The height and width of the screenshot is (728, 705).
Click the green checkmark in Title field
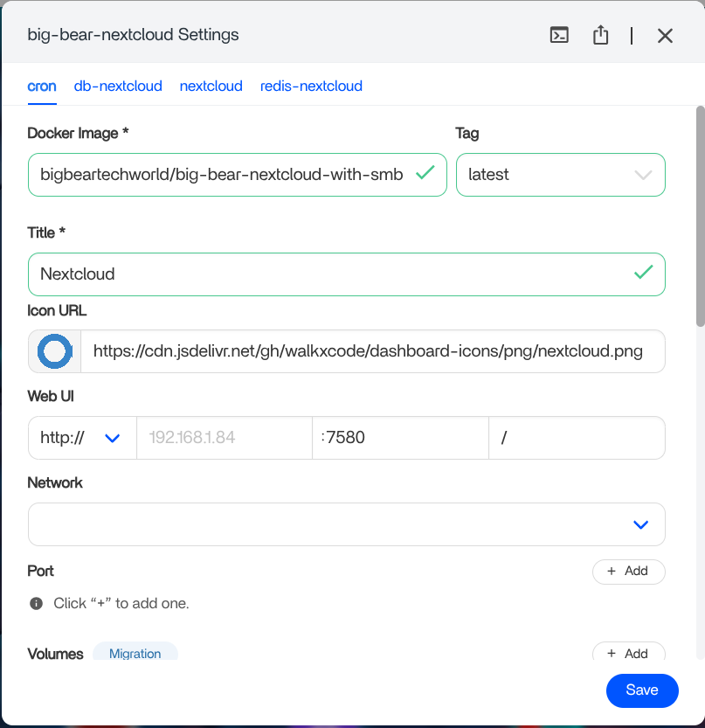click(x=643, y=272)
